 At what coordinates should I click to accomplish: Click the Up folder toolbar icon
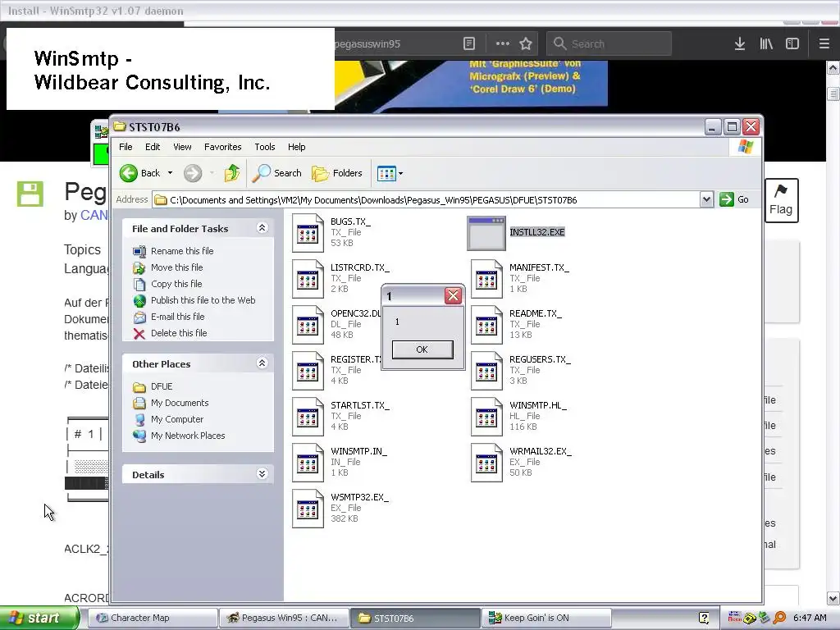click(x=232, y=173)
